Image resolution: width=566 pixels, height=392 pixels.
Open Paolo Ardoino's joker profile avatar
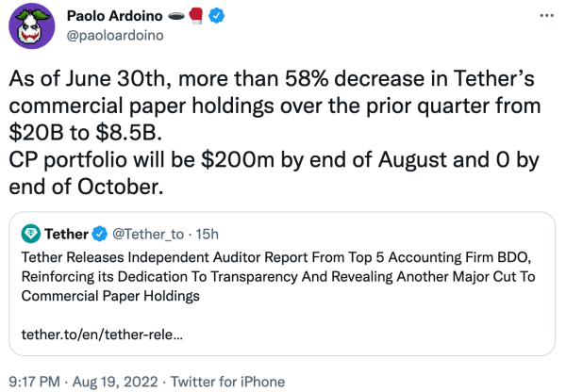coord(32,26)
